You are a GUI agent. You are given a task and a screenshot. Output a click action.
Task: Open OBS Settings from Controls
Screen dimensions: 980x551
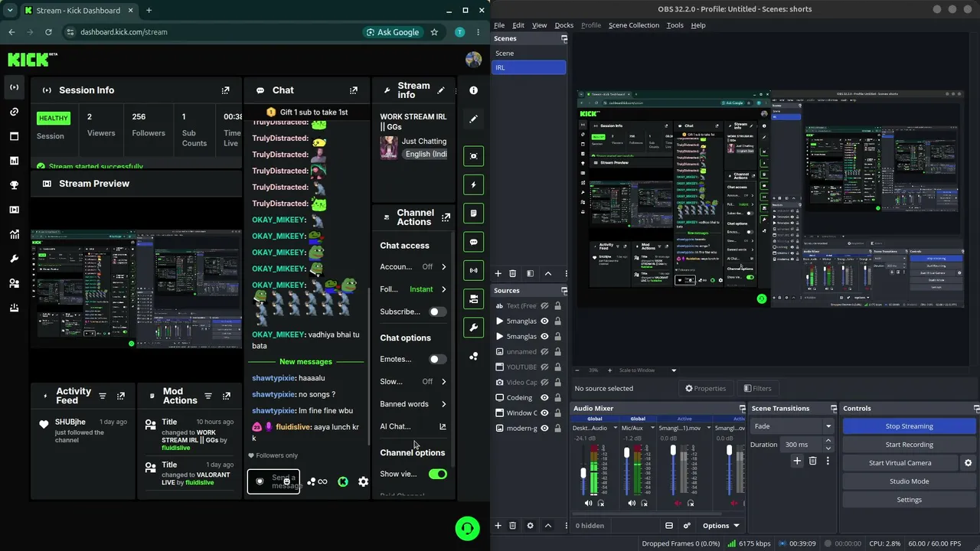910,500
